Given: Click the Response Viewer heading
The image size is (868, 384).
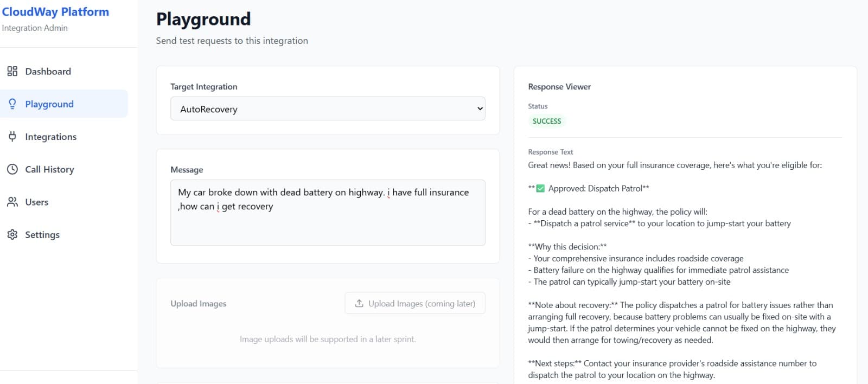Looking at the screenshot, I should (x=559, y=87).
